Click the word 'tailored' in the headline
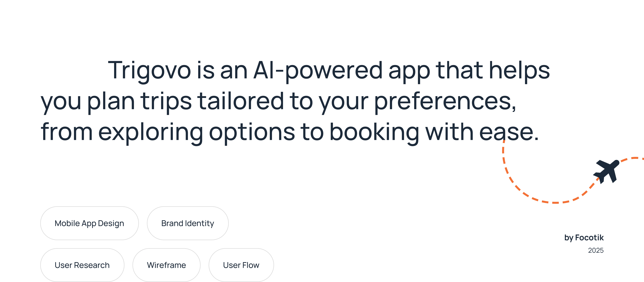The image size is (644, 282). 240,101
